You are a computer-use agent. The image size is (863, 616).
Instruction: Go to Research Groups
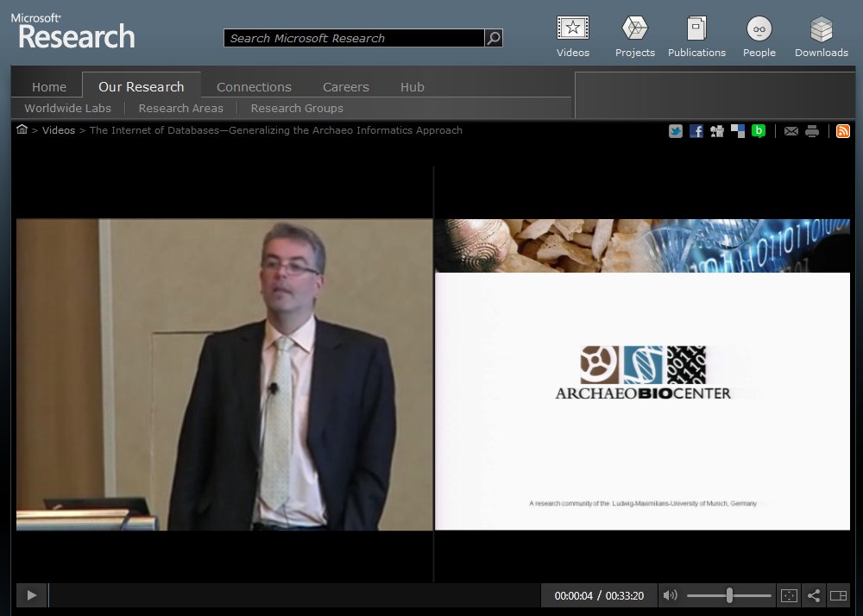[x=297, y=109]
